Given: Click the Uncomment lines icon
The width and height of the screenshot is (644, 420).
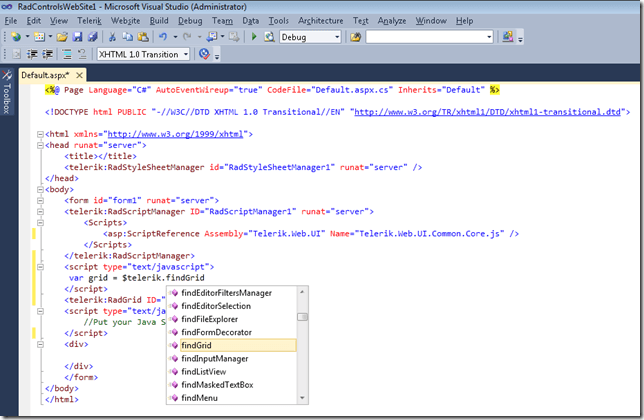Looking at the screenshot, I should click(x=82, y=54).
